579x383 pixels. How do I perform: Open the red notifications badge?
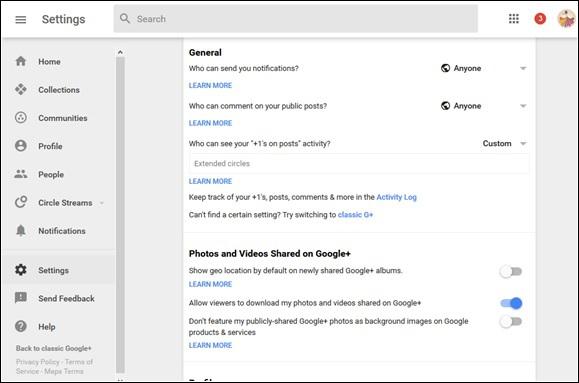(540, 18)
